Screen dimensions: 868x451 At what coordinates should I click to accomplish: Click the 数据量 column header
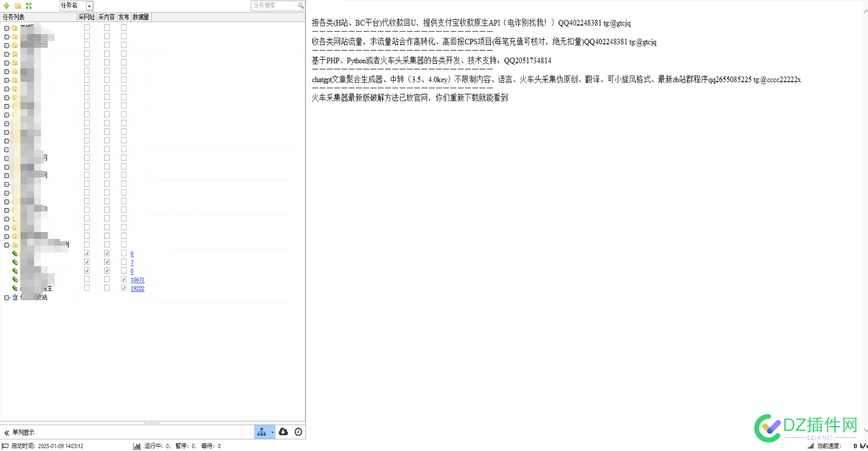140,17
